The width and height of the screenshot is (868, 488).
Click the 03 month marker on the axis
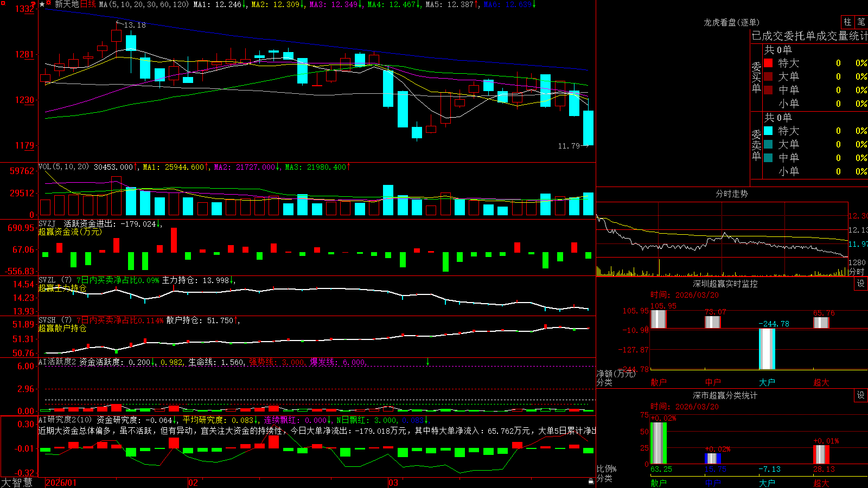pos(393,483)
